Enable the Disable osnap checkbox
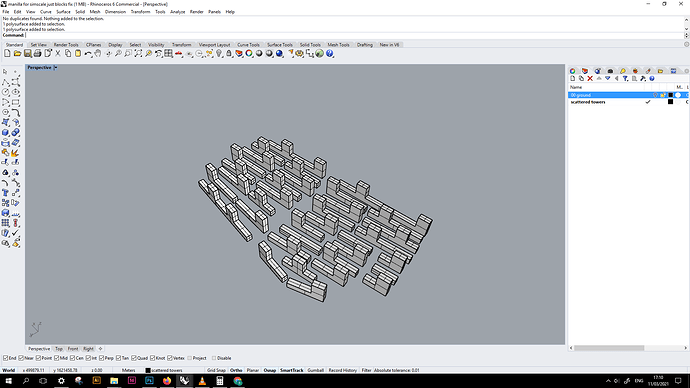Image resolution: width=690 pixels, height=388 pixels. tap(214, 358)
